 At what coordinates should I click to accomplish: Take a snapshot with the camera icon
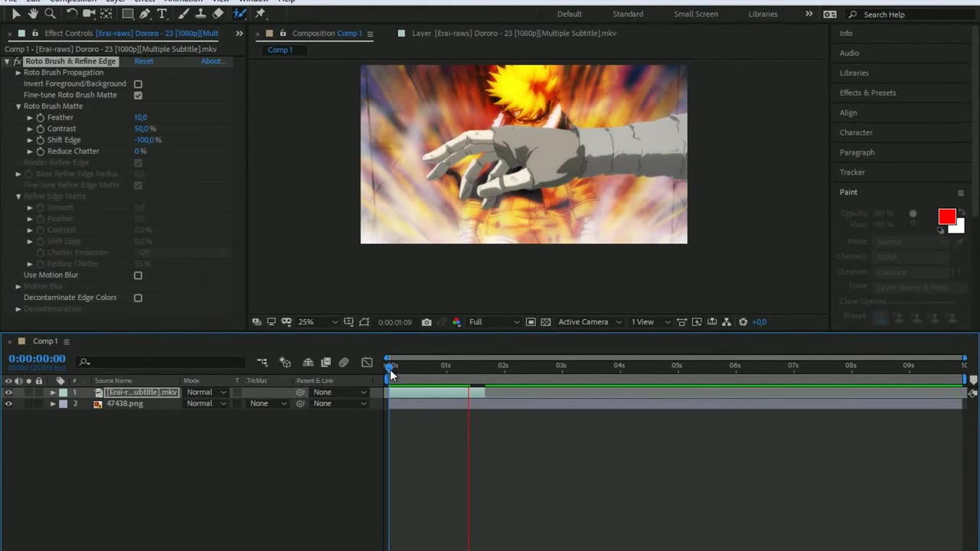point(426,322)
